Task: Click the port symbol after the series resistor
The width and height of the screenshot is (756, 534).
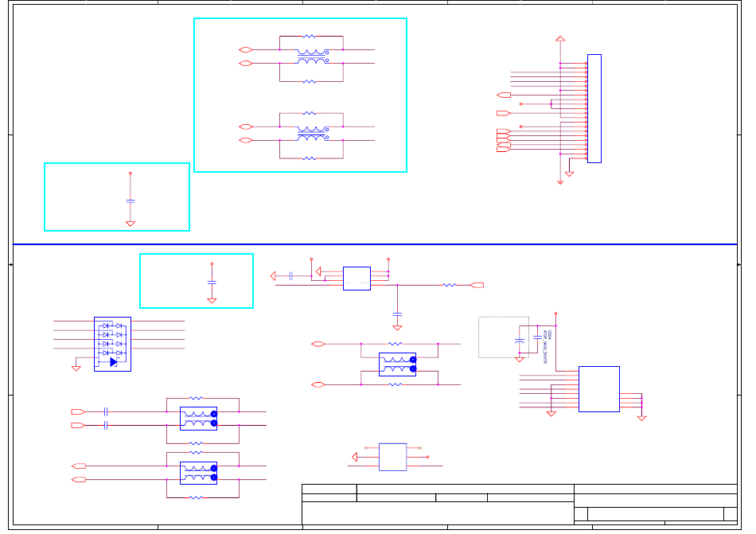Action: point(477,286)
